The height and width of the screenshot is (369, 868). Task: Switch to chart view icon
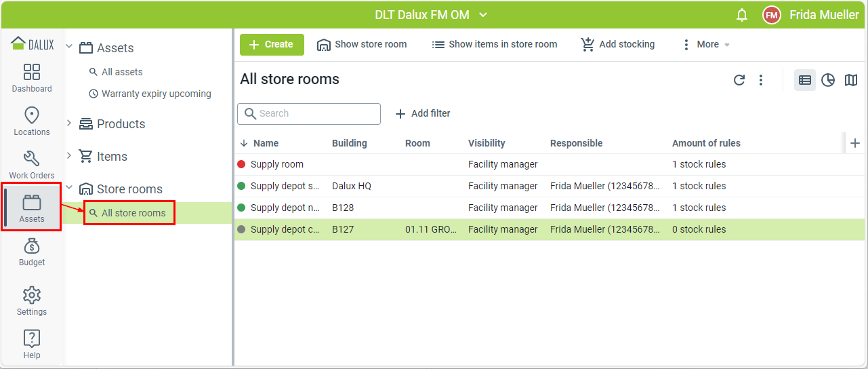tap(828, 80)
